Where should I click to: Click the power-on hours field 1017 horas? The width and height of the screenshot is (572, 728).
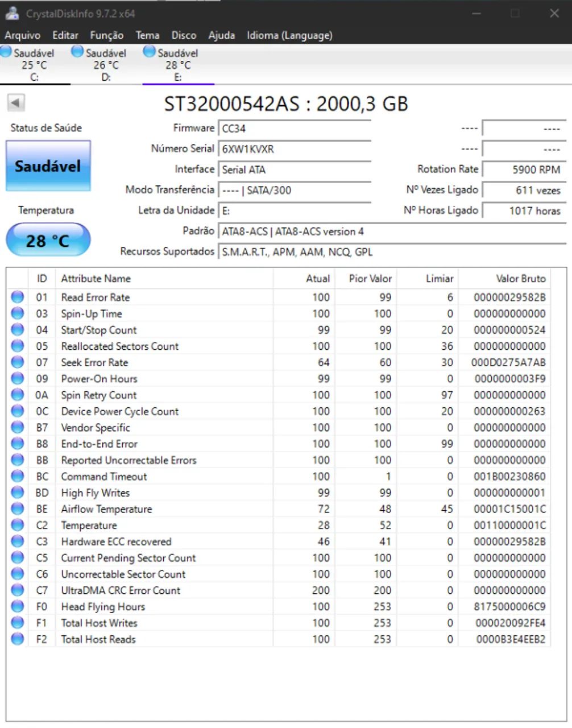click(524, 210)
